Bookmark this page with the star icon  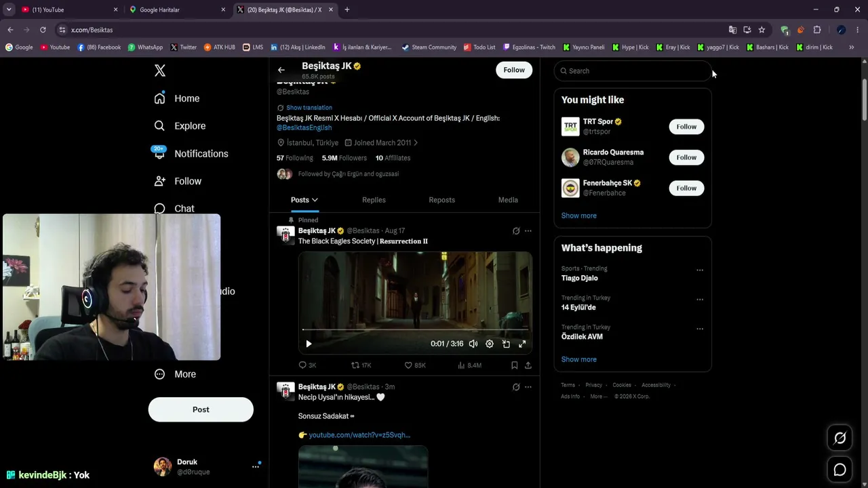pos(762,30)
